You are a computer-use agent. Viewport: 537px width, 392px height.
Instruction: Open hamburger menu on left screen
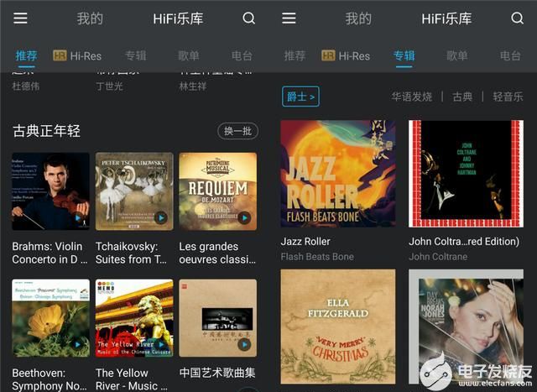click(x=21, y=18)
